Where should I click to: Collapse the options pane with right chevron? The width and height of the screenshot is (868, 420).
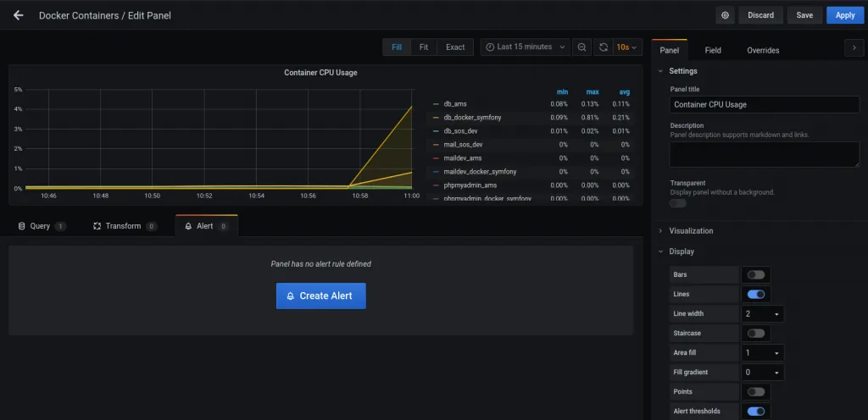pyautogui.click(x=854, y=48)
